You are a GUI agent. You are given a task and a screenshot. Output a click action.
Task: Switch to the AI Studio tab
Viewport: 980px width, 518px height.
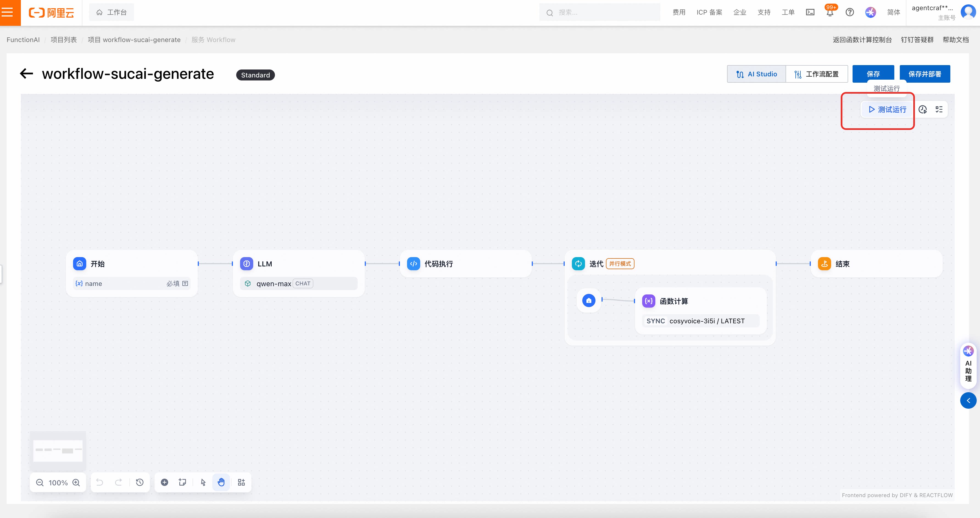[x=756, y=74]
